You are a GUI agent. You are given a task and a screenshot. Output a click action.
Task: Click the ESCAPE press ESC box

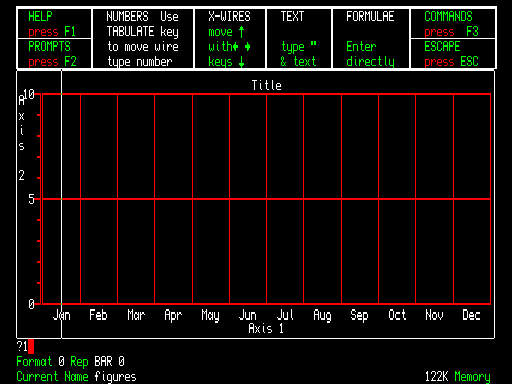453,54
